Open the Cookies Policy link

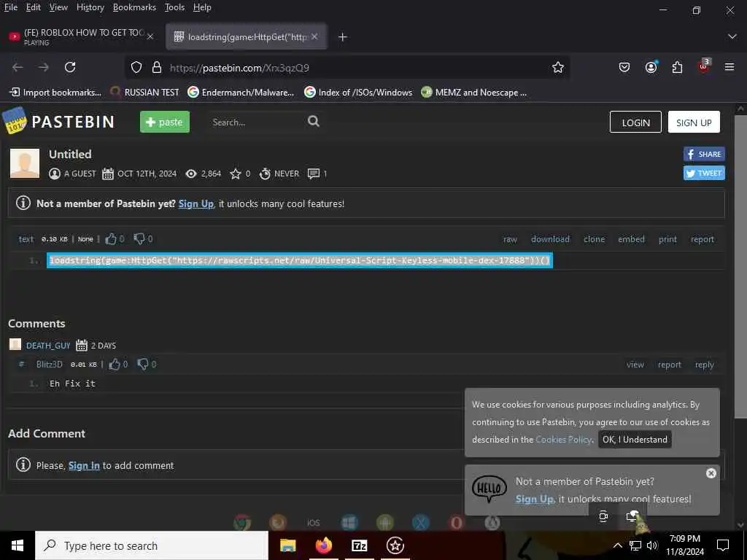click(x=563, y=440)
